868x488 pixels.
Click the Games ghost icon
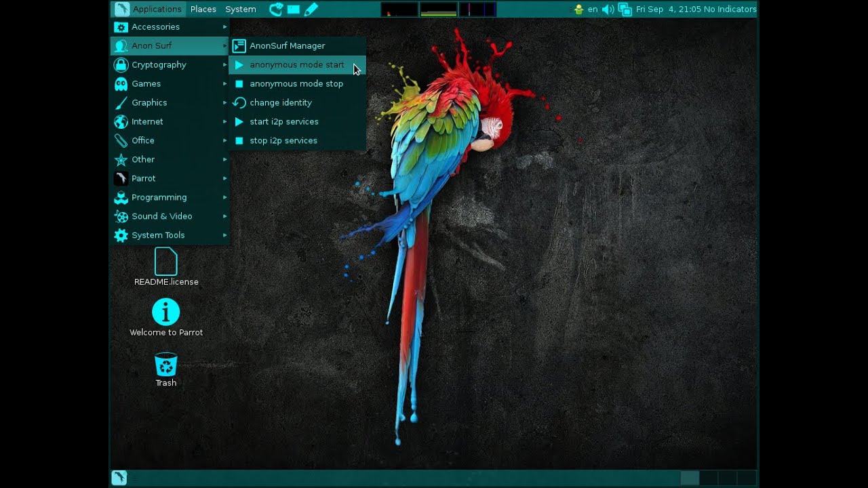pos(121,84)
